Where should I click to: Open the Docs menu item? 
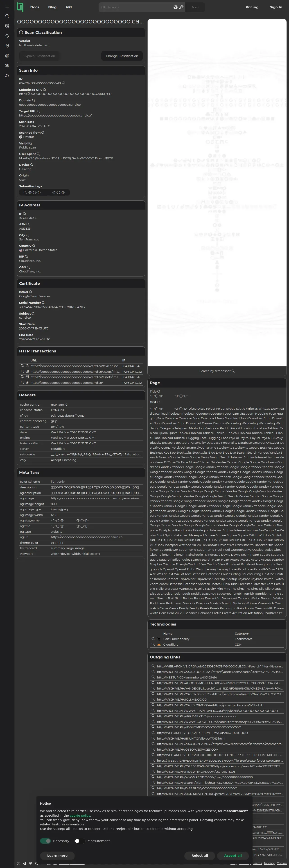[35, 7]
